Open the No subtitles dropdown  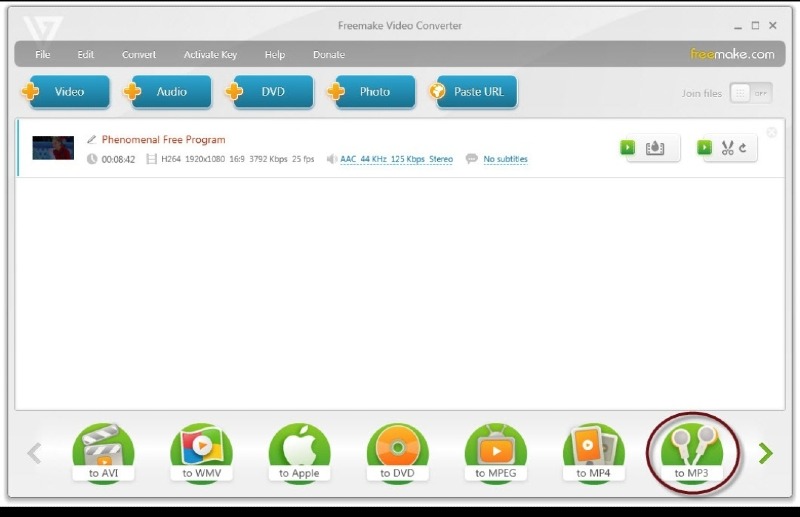[x=505, y=159]
